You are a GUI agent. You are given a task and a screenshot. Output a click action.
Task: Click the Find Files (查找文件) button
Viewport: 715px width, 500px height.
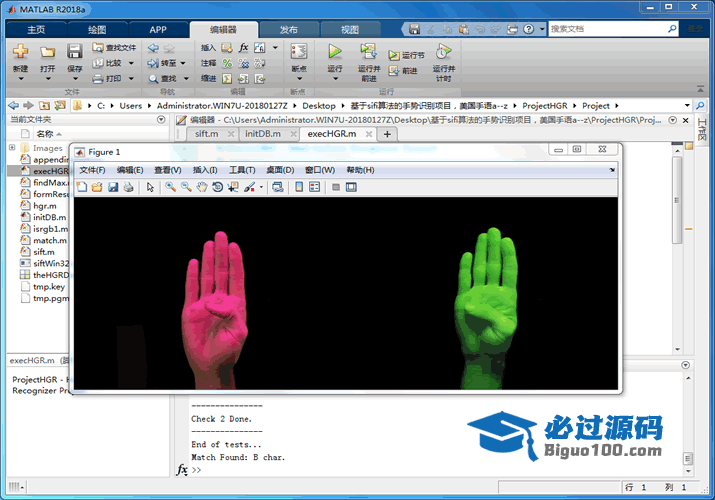(x=114, y=47)
